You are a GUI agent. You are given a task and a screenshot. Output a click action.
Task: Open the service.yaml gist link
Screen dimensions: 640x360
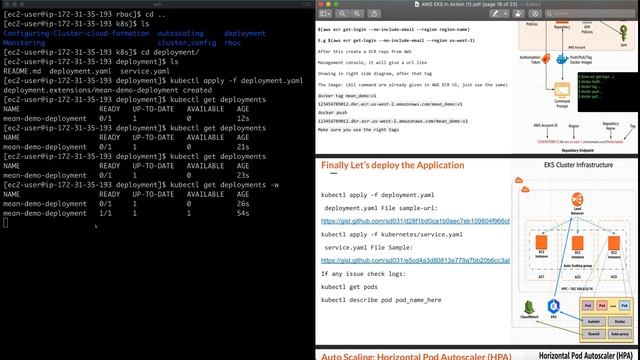415,260
